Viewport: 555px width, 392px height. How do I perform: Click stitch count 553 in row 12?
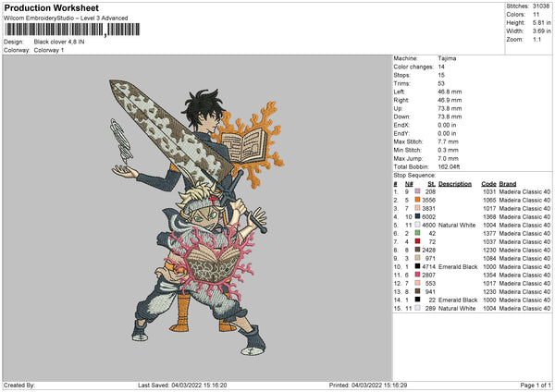point(430,284)
